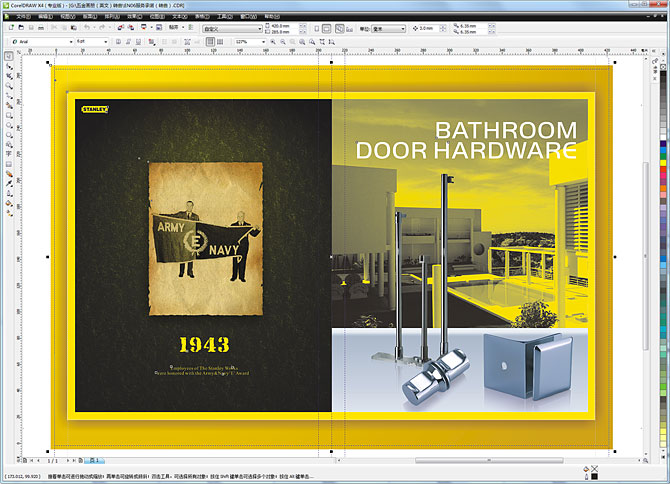Open the first menu in menu bar
Screen dimensions: 670x484
coord(22,16)
